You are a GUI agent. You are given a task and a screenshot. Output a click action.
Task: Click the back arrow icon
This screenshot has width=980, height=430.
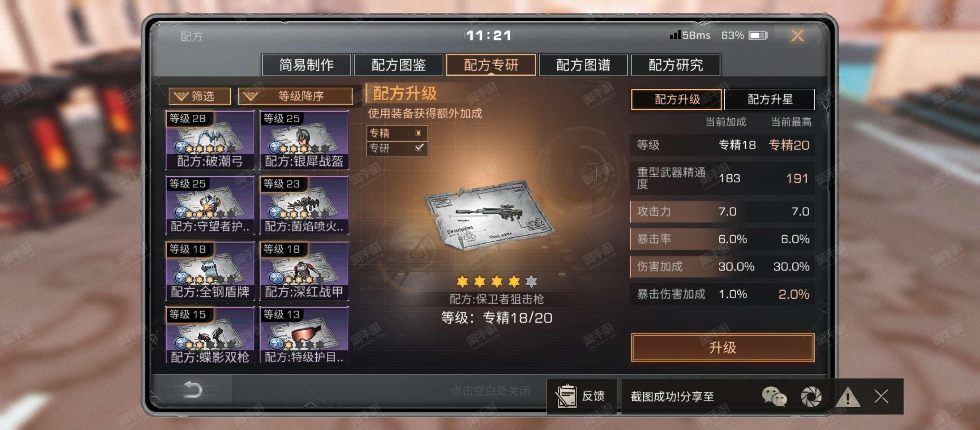(x=193, y=389)
